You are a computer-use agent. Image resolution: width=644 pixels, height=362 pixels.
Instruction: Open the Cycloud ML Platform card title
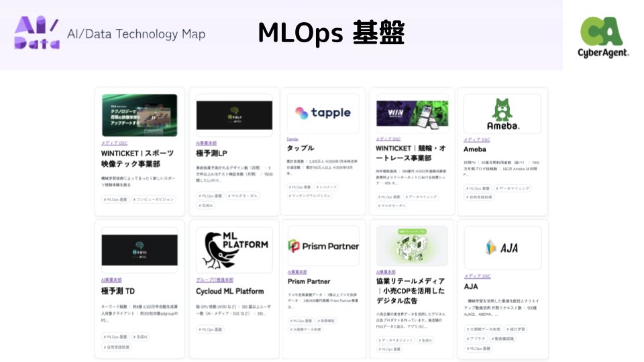click(229, 291)
